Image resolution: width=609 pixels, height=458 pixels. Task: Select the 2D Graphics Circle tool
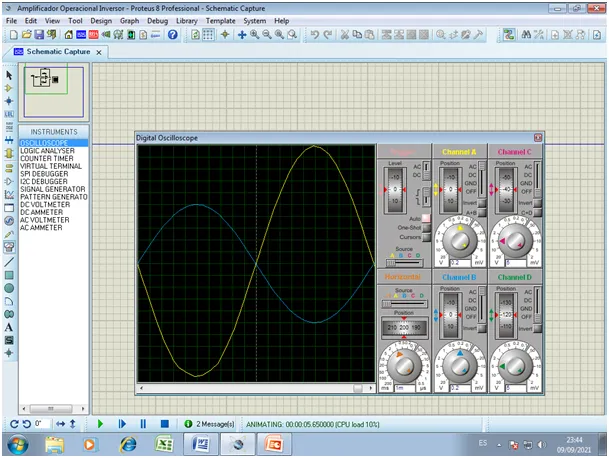tap(9, 288)
